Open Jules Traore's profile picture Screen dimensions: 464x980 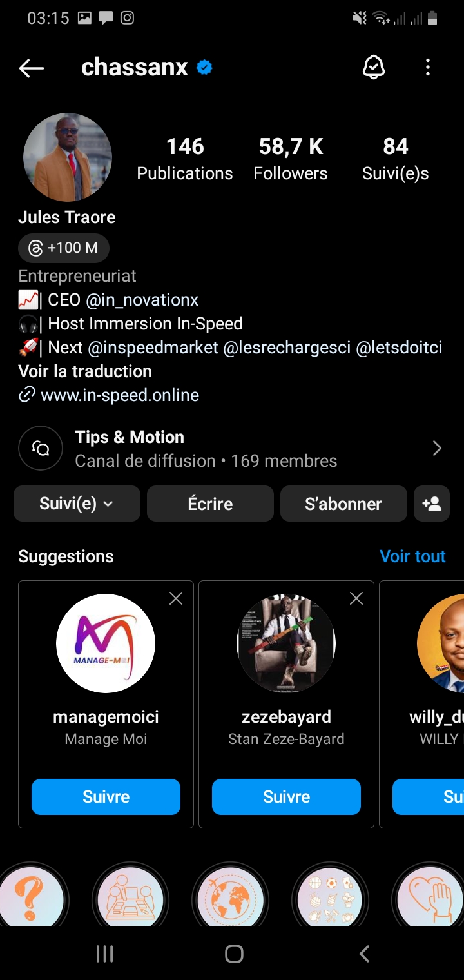tap(68, 157)
